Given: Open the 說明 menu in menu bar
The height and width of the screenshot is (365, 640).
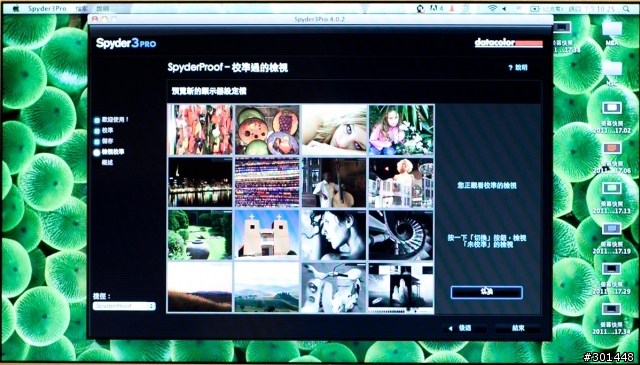Looking at the screenshot, I should point(103,9).
